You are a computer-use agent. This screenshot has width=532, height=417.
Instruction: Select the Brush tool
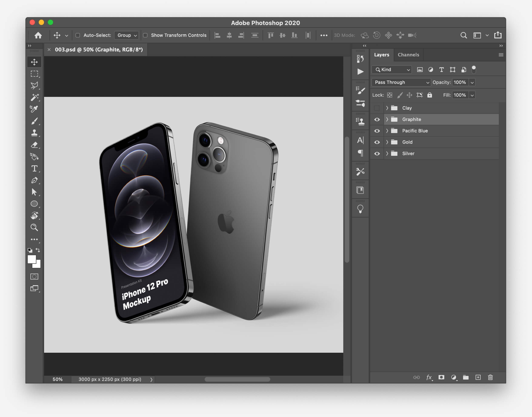(34, 121)
